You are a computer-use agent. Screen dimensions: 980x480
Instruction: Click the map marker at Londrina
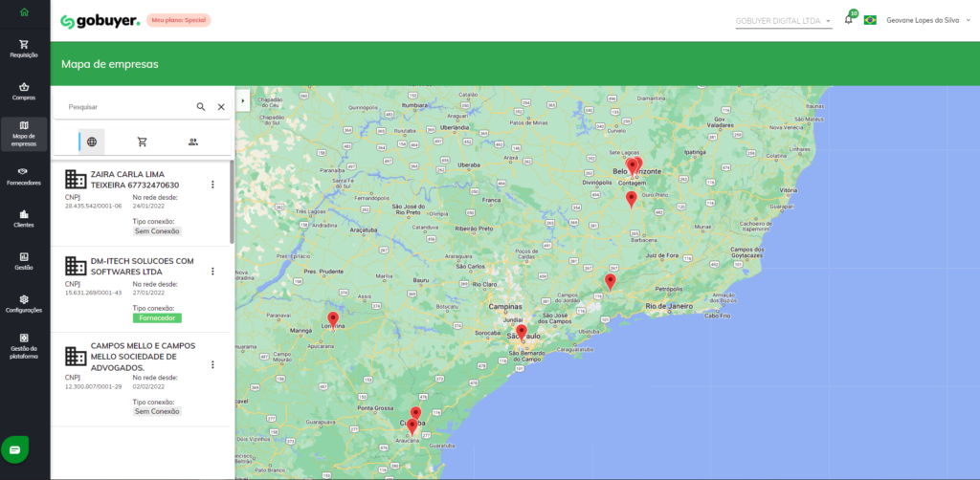click(333, 318)
